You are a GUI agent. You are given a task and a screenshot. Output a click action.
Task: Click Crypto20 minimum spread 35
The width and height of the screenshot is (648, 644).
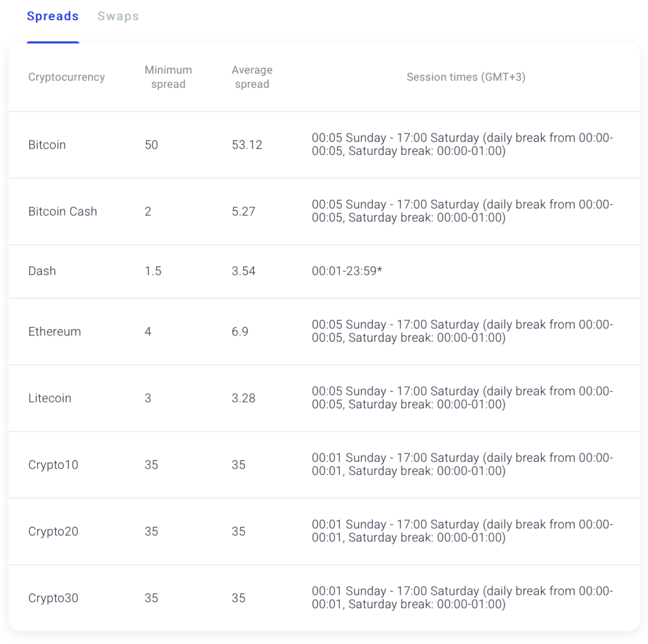(x=151, y=531)
